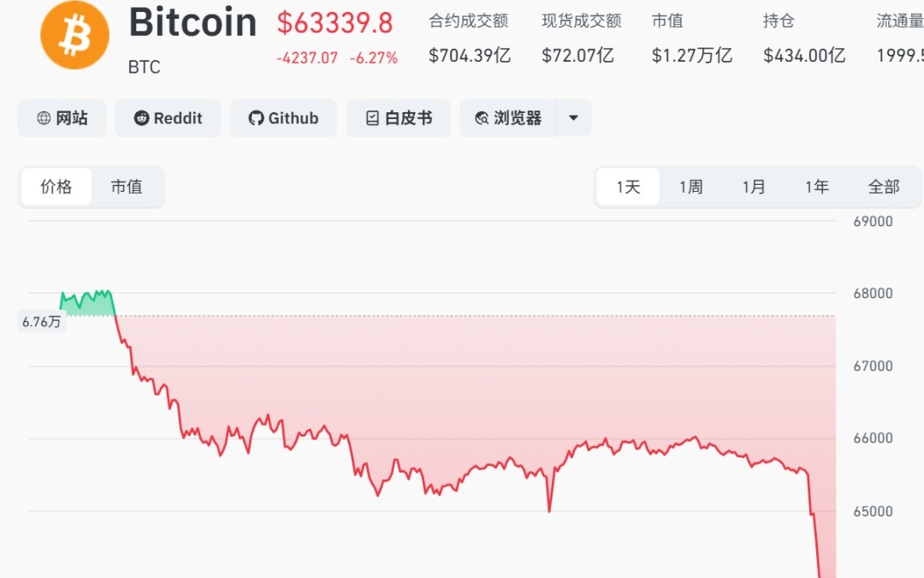The height and width of the screenshot is (578, 924).
Task: Open the 网站 website link with globe icon
Action: click(61, 118)
